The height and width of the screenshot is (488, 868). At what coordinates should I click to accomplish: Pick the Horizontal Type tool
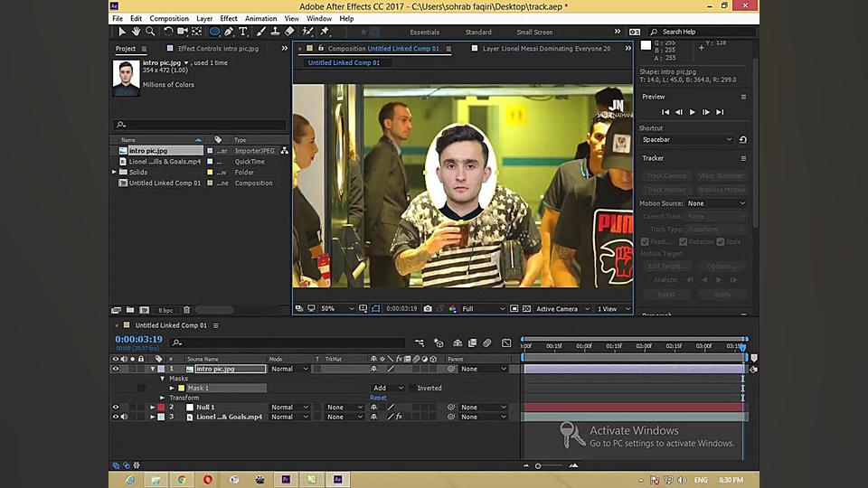pyautogui.click(x=243, y=32)
